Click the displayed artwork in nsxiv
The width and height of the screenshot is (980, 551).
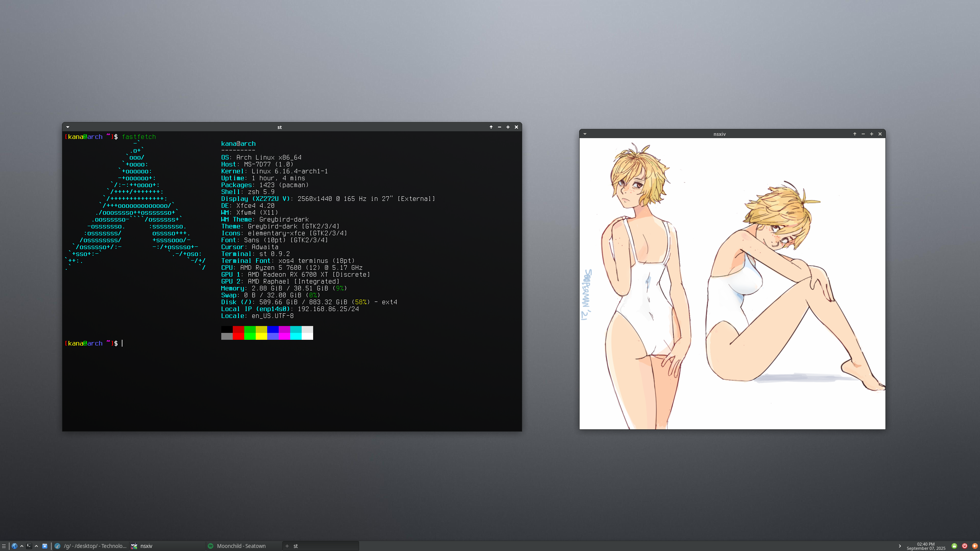coord(732,284)
